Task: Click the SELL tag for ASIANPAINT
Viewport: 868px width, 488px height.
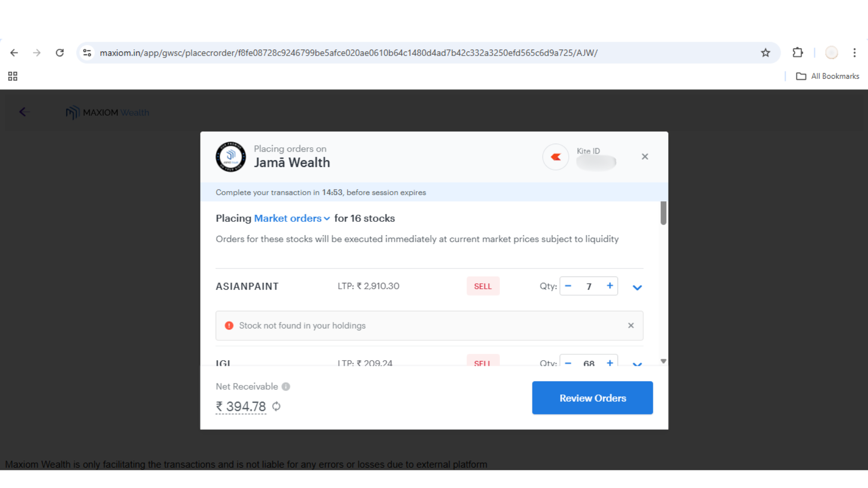Action: [x=483, y=286]
